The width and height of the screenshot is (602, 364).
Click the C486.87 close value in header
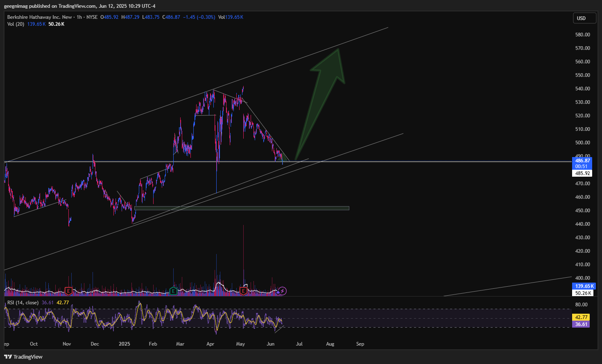pyautogui.click(x=171, y=17)
